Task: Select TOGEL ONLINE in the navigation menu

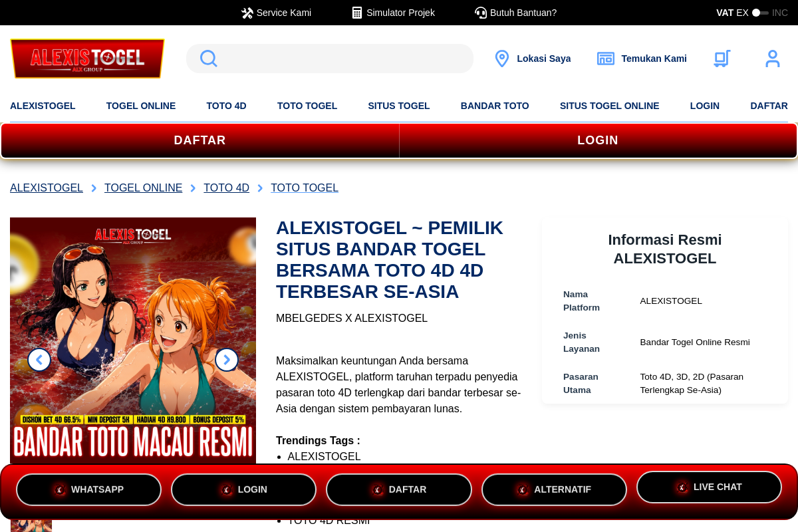Action: click(x=141, y=106)
